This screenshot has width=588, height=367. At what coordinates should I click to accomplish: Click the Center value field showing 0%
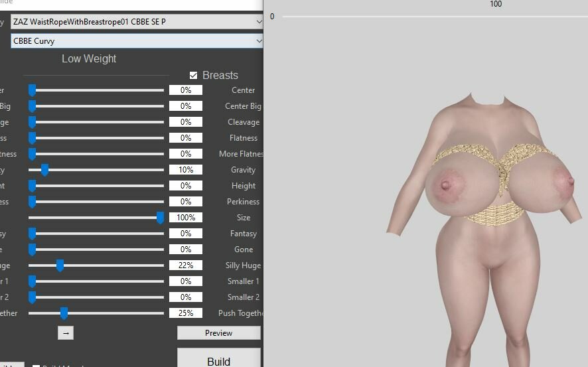(x=186, y=90)
